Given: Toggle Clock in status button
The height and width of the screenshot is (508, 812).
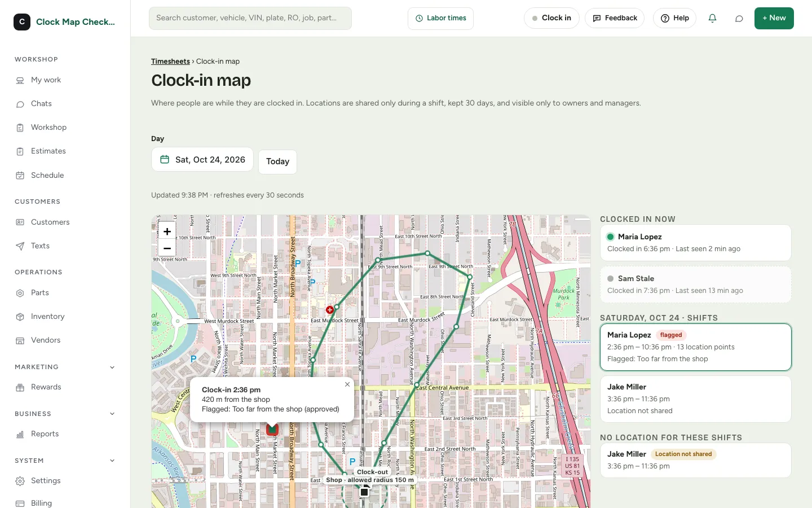Looking at the screenshot, I should tap(551, 18).
